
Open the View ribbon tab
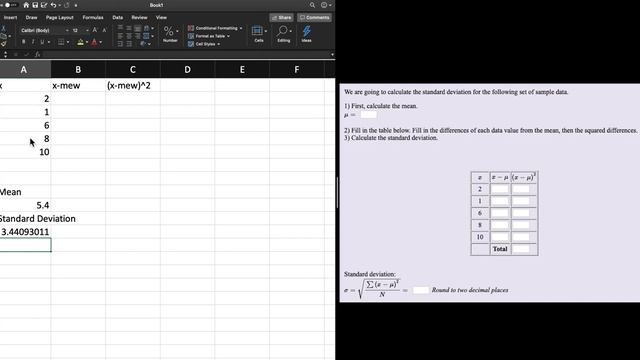coord(161,18)
